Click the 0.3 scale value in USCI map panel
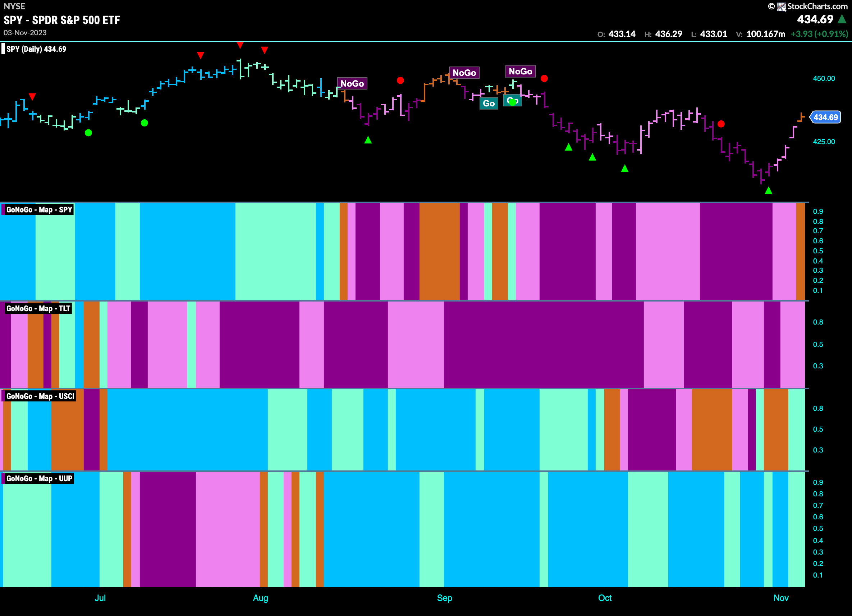The width and height of the screenshot is (852, 616). (x=818, y=450)
